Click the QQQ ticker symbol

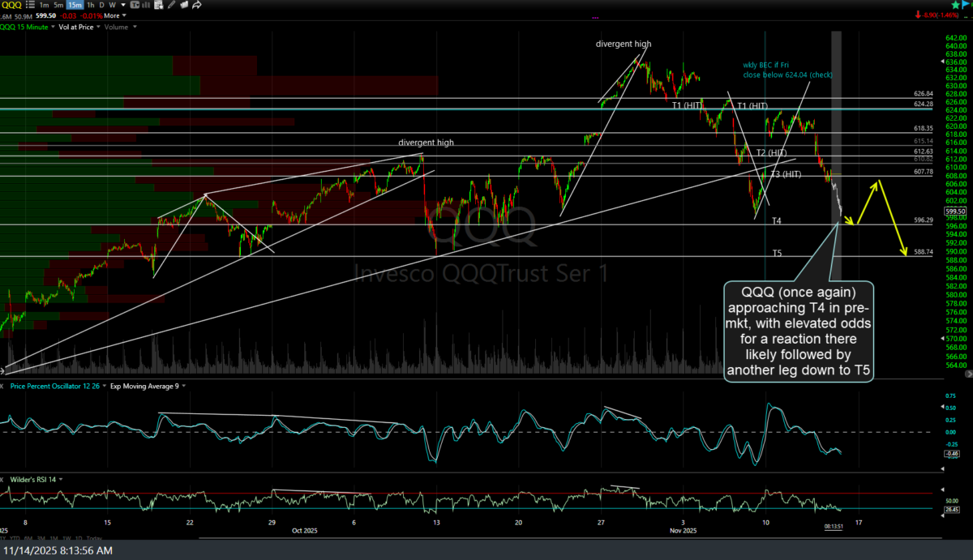[11, 5]
